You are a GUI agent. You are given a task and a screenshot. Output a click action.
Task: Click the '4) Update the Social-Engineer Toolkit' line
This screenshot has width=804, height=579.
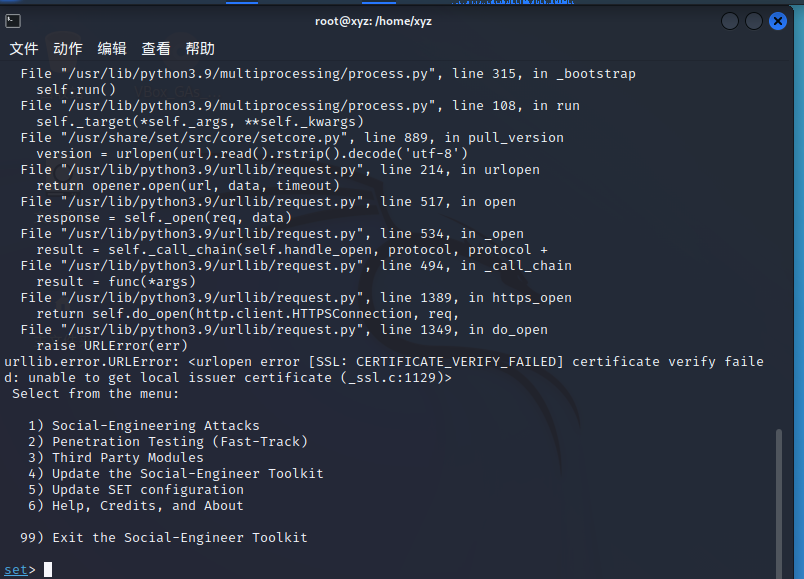(176, 473)
